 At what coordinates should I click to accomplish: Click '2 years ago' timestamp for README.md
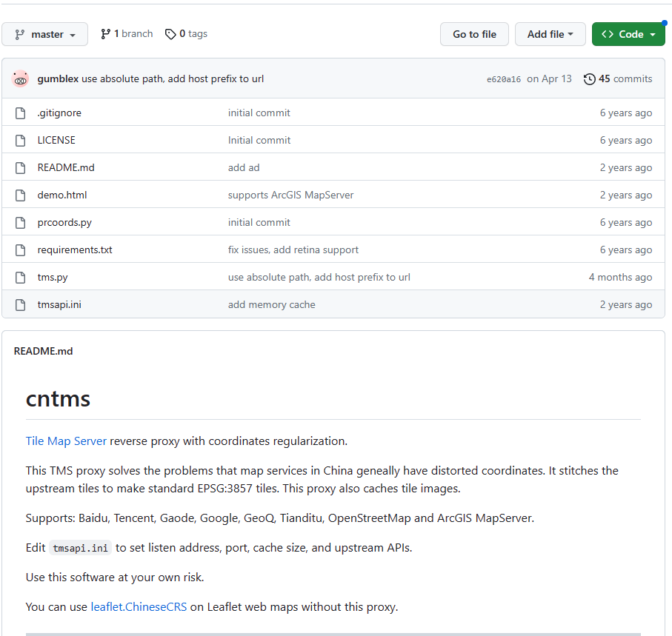626,167
